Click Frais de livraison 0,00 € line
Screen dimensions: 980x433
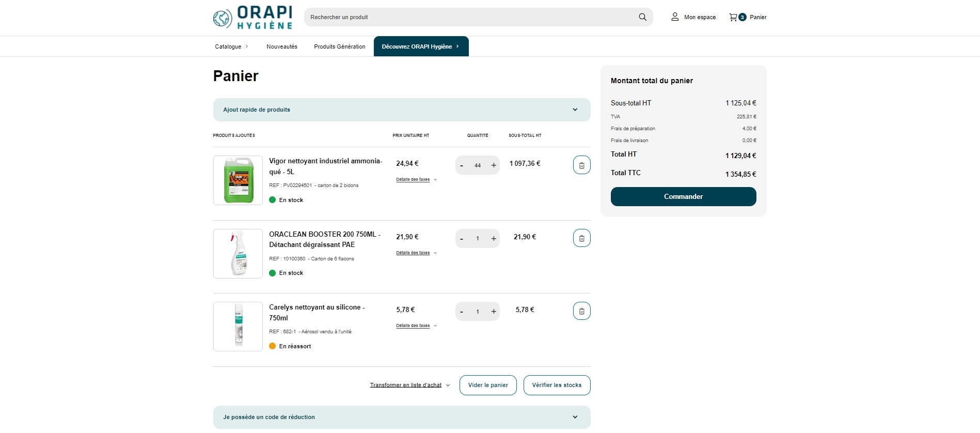coord(683,141)
